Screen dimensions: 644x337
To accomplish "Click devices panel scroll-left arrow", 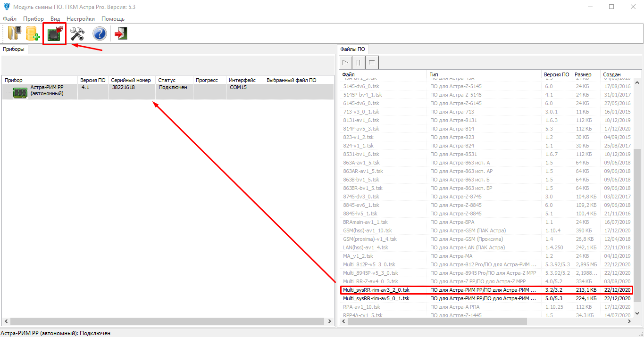I will pos(6,321).
